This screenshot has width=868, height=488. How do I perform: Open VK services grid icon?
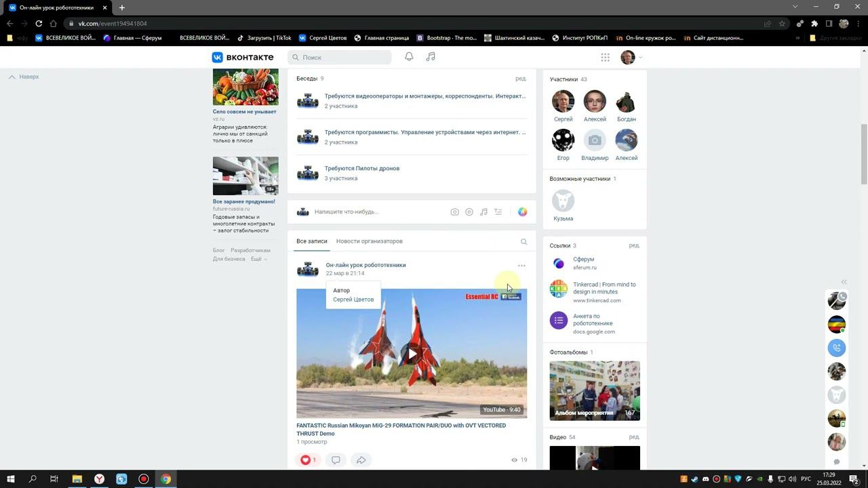(x=605, y=58)
